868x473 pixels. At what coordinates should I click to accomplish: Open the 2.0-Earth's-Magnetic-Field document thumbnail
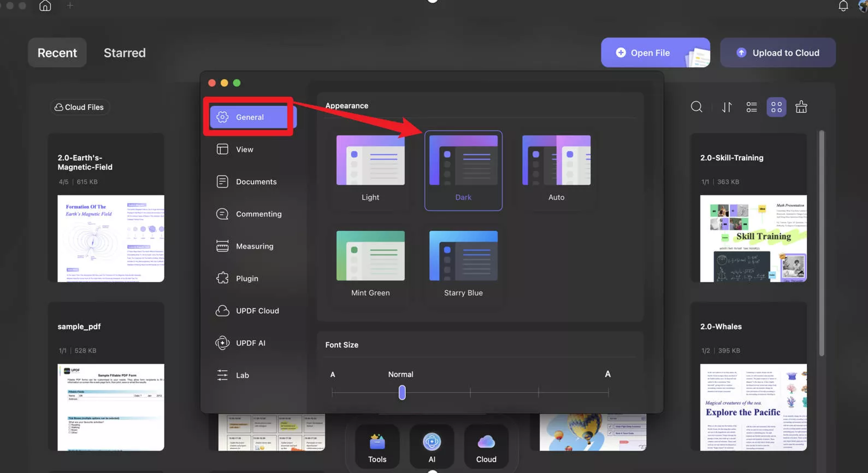click(111, 238)
